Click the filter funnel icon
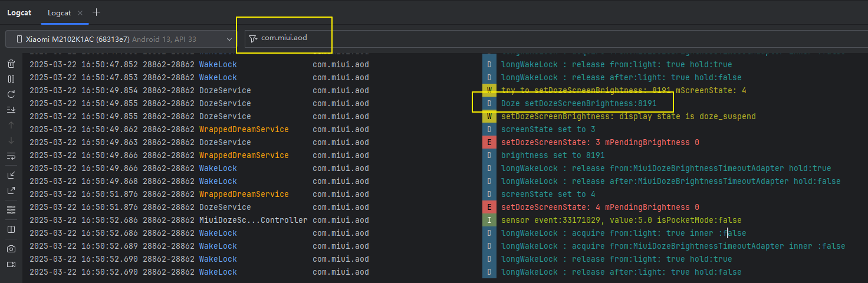Viewport: 868px width, 283px height. [253, 38]
